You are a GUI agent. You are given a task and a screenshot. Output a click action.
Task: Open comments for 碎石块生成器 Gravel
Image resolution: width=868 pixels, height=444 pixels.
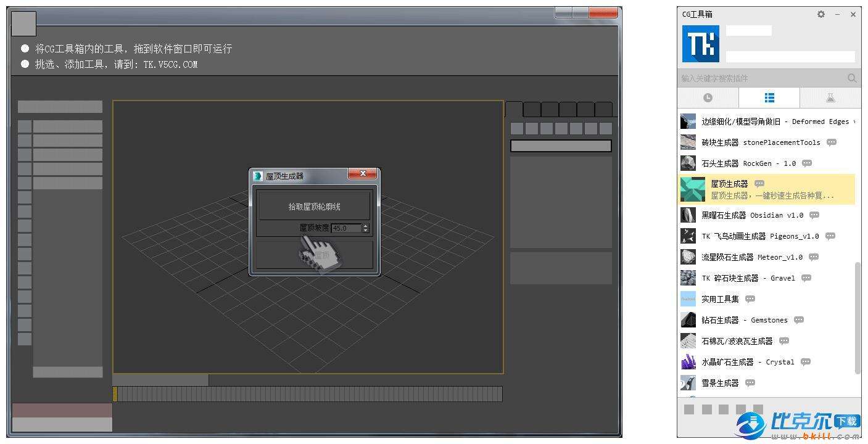[x=806, y=278]
